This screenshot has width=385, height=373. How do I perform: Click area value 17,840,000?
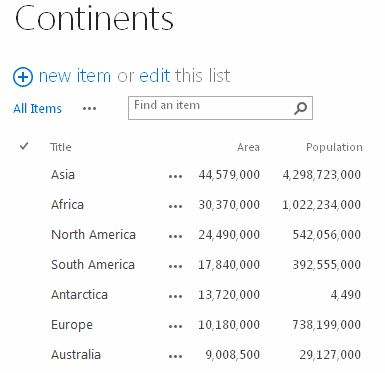[229, 265]
